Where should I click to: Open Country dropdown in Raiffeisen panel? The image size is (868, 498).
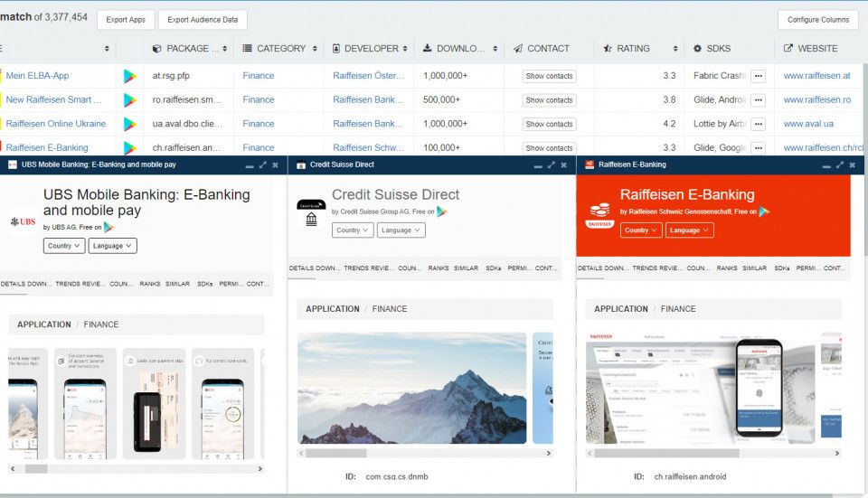(x=641, y=230)
